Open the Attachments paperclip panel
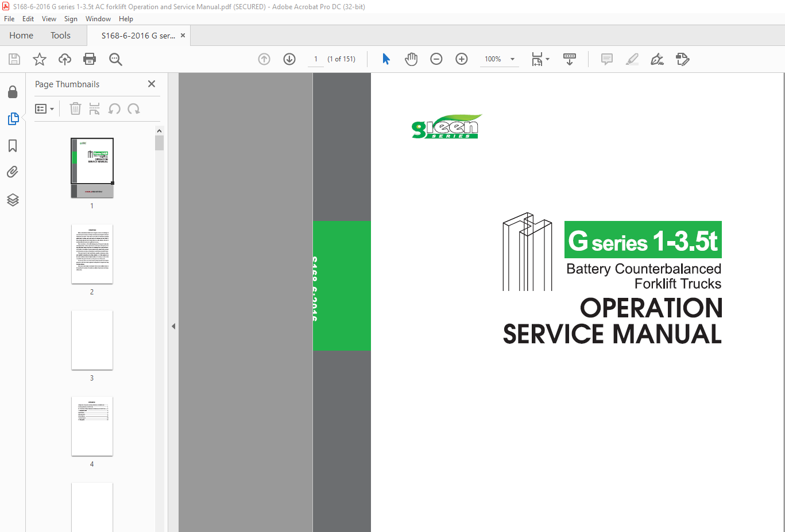The height and width of the screenshot is (532, 785). coord(13,172)
